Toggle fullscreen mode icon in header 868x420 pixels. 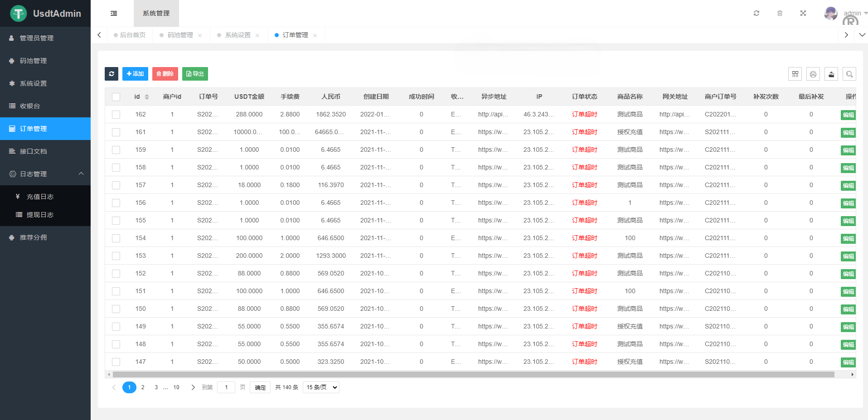(x=803, y=14)
